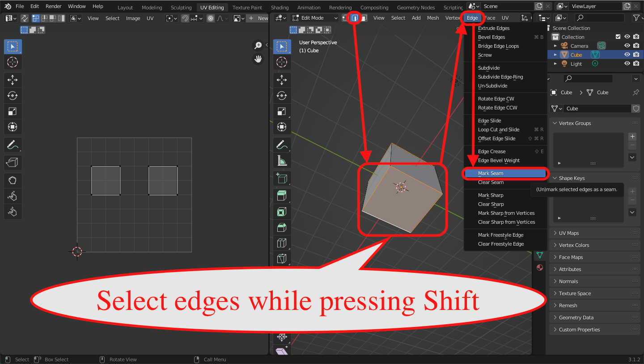Add a vertex group with plus button
The height and width of the screenshot is (364, 644).
(x=632, y=137)
